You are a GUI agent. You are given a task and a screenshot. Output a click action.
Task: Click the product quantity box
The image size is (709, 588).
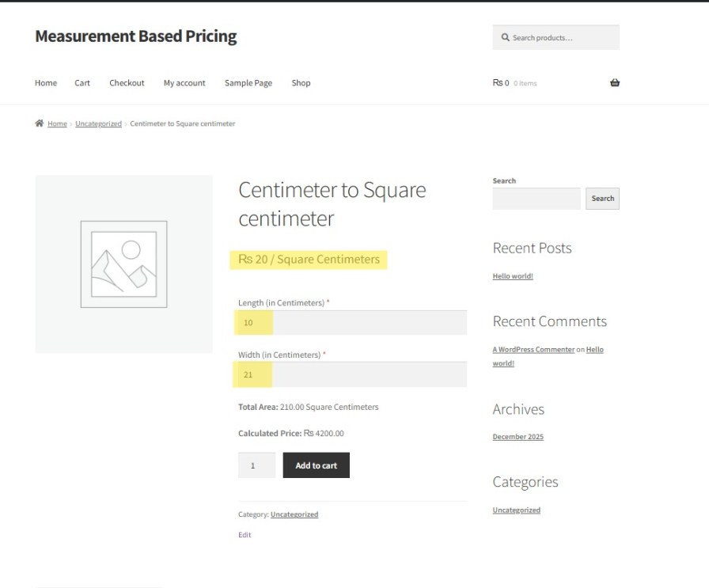coord(256,465)
